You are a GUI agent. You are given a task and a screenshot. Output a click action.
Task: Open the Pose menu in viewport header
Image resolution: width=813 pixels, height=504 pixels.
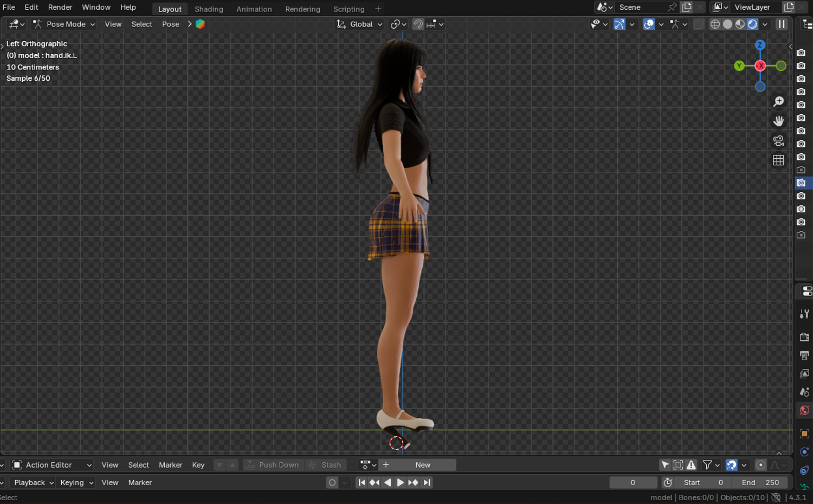tap(171, 24)
